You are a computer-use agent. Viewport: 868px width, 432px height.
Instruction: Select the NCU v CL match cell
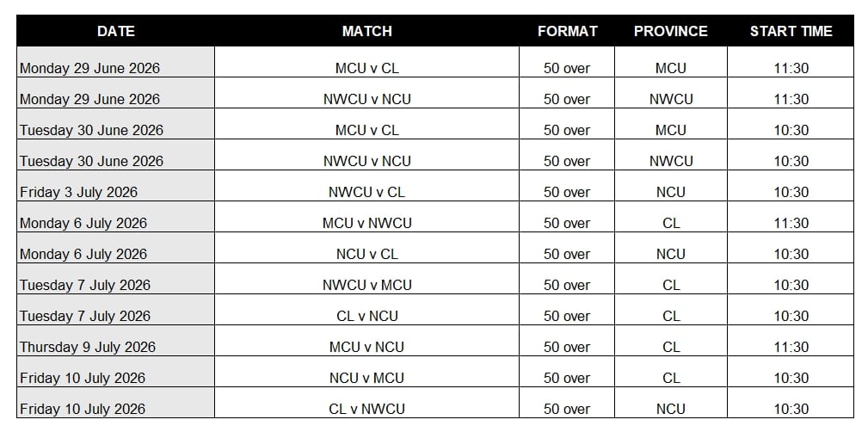coord(366,254)
